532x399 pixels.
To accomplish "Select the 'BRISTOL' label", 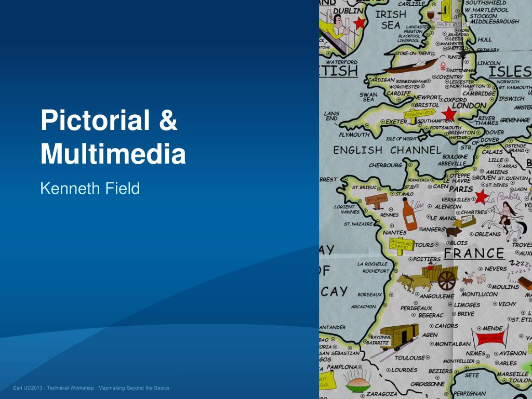I will [x=427, y=105].
